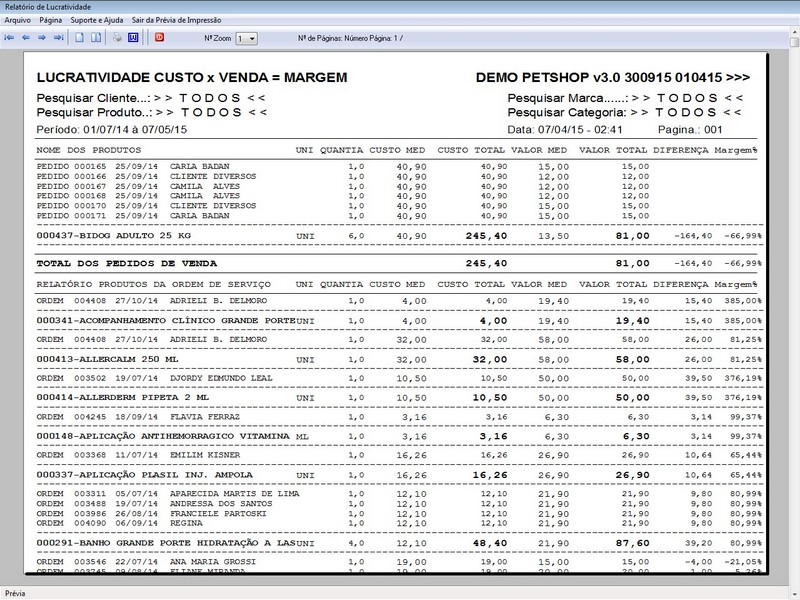The image size is (800, 600).
Task: Click the Prévia status bar label
Action: click(x=15, y=593)
